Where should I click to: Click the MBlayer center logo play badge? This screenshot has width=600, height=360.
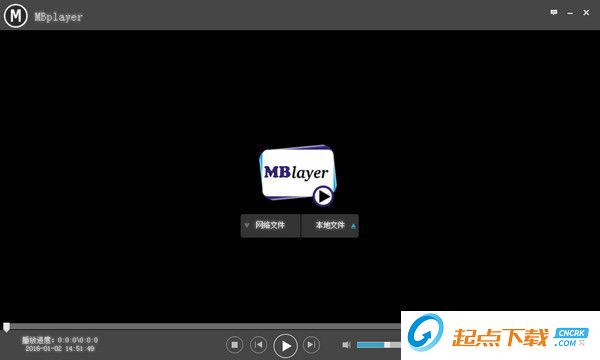[x=323, y=196]
